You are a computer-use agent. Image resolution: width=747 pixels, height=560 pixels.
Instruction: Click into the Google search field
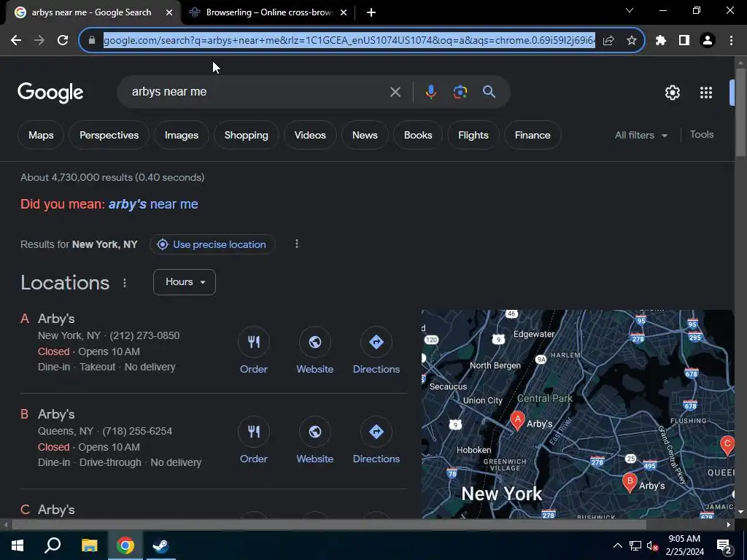tap(258, 92)
